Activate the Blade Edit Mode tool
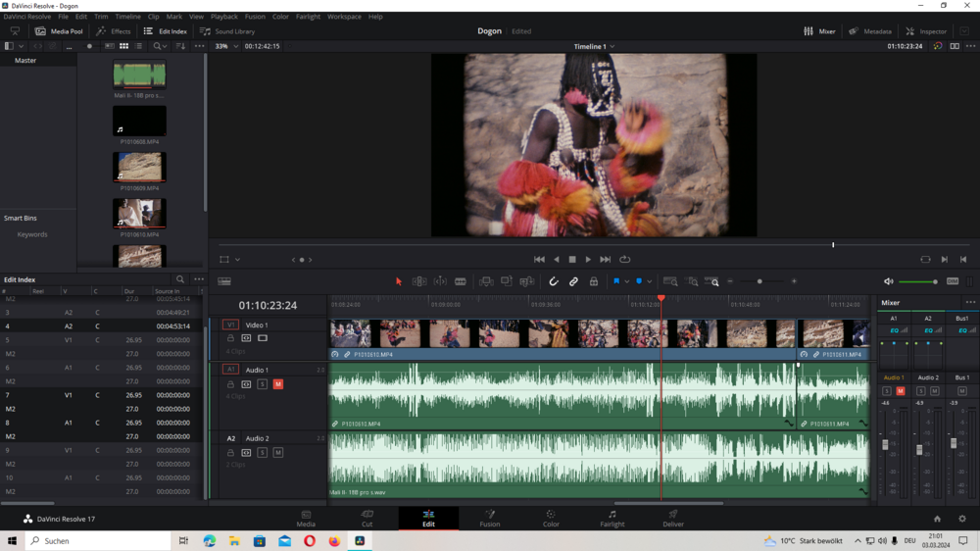 click(x=460, y=281)
